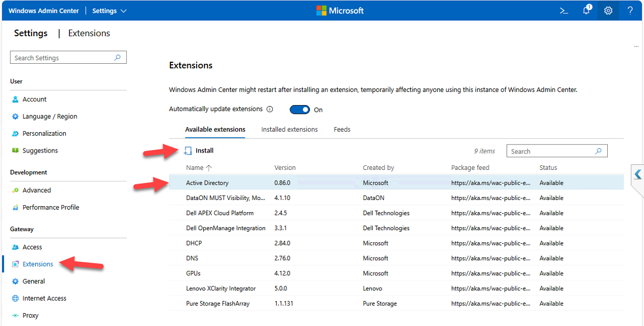Open the PowerShell console icon

(564, 11)
